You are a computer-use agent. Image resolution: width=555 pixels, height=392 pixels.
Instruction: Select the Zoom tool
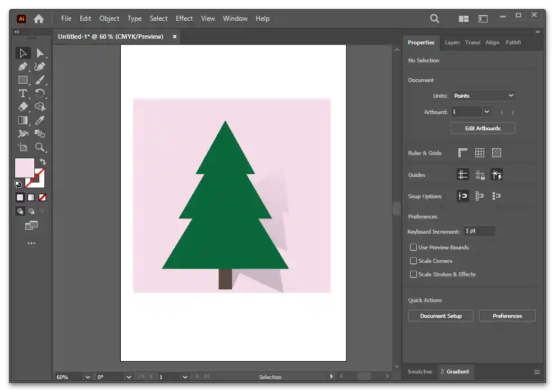click(x=40, y=147)
